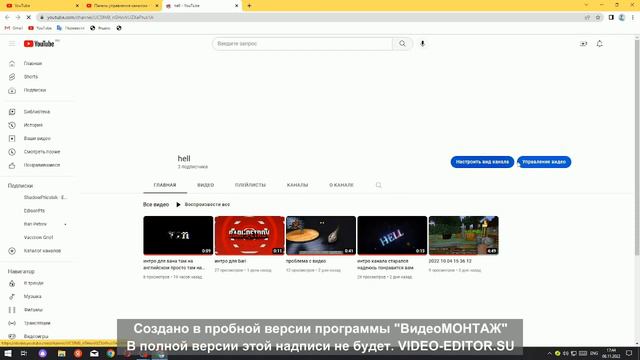Open the Windows Start menu

pos(8,353)
